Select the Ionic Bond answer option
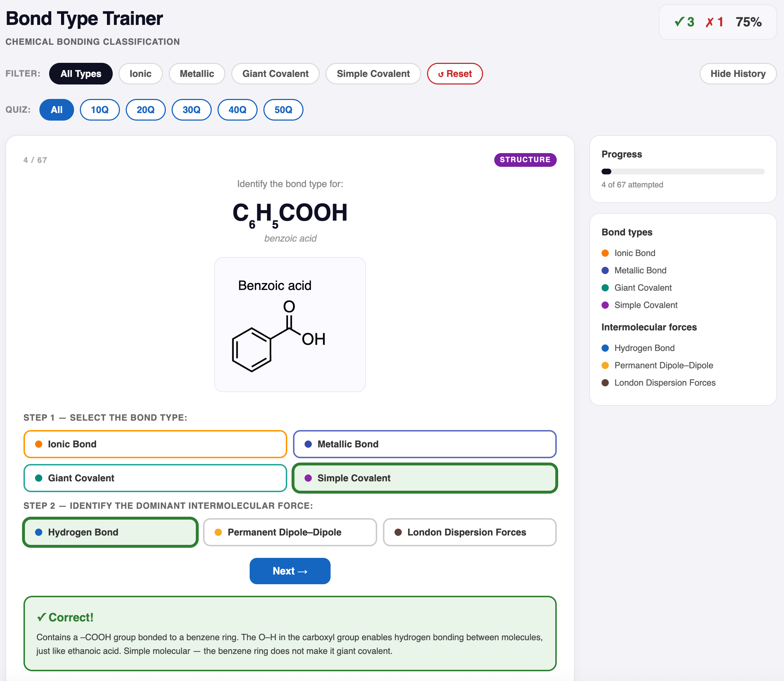Image resolution: width=784 pixels, height=681 pixels. [155, 444]
